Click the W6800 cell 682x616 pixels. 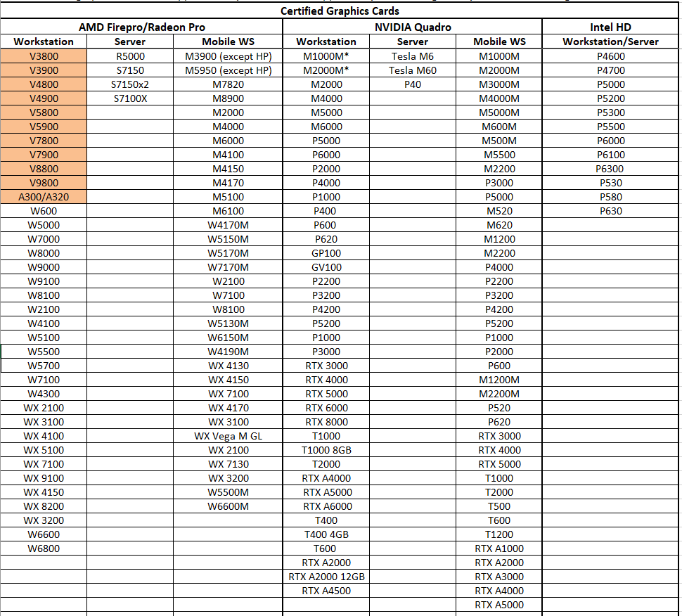(x=44, y=548)
